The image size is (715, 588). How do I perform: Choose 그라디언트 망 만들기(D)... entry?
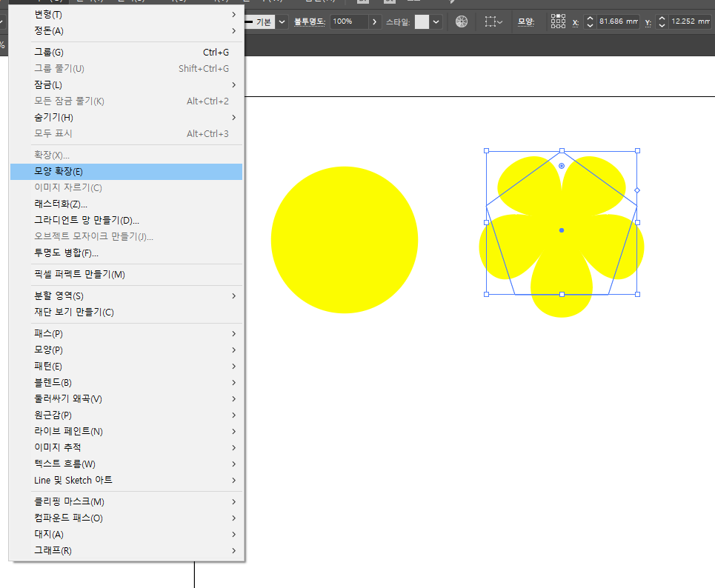126,220
